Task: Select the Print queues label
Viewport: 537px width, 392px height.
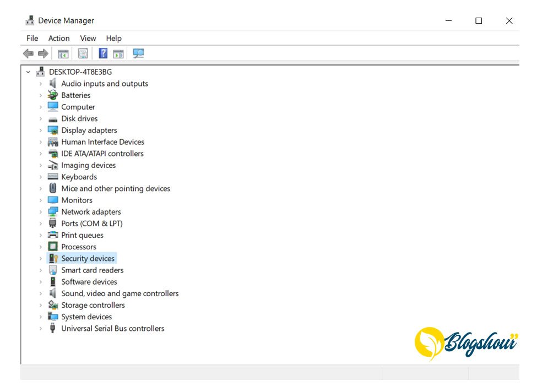Action: (82, 235)
